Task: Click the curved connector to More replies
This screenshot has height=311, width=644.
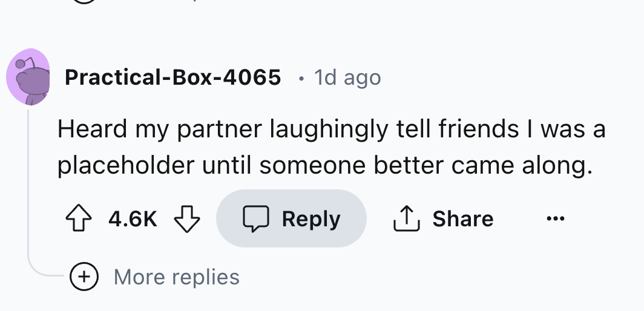Action: 42,273
